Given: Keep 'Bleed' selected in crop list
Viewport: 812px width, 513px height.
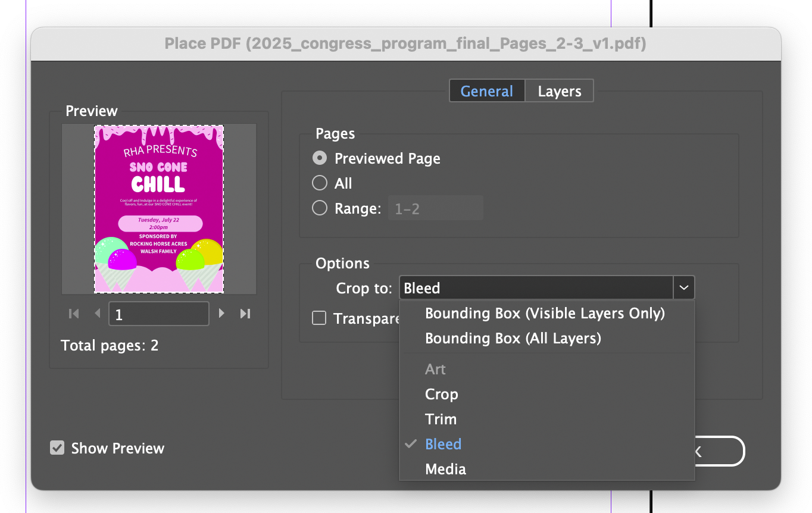Looking at the screenshot, I should pyautogui.click(x=443, y=444).
